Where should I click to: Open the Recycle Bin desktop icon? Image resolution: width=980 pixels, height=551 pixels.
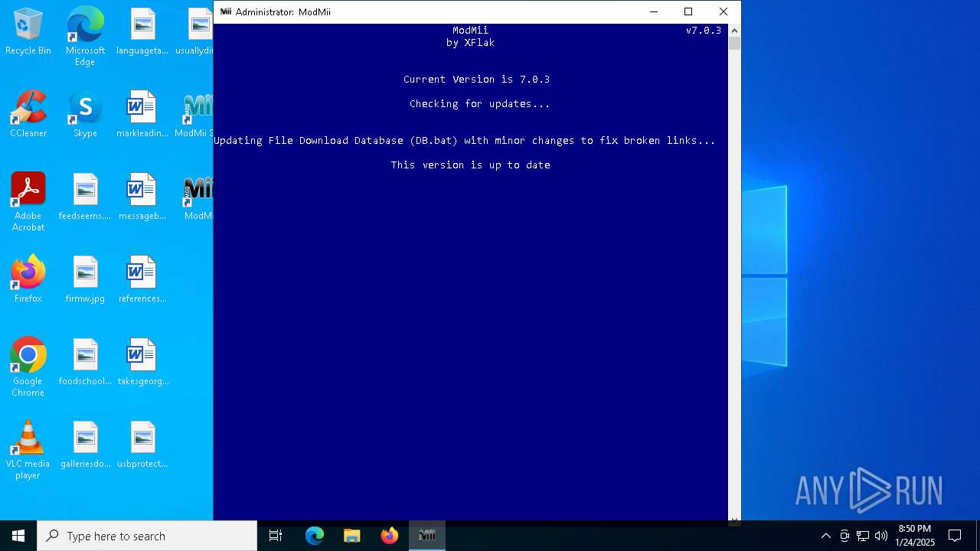[28, 32]
